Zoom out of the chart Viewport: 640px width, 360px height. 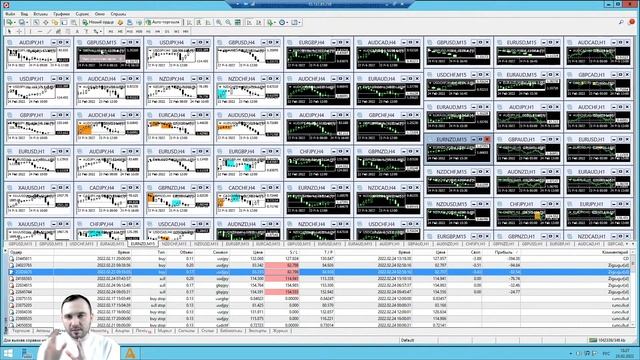228,22
